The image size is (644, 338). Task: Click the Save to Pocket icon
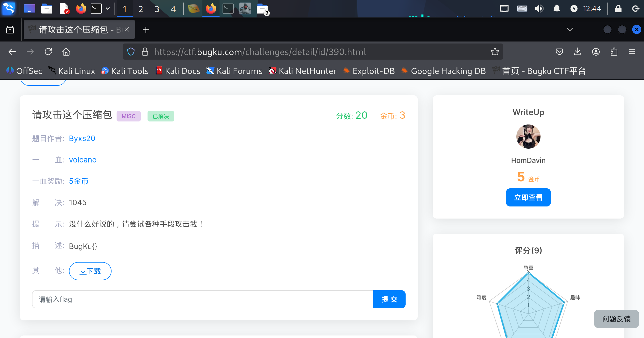(x=559, y=52)
